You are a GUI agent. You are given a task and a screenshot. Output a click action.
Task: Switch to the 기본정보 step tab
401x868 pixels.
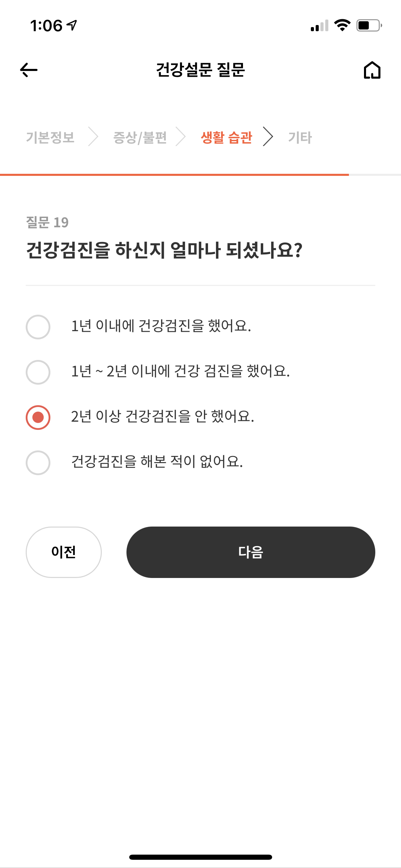(x=50, y=137)
